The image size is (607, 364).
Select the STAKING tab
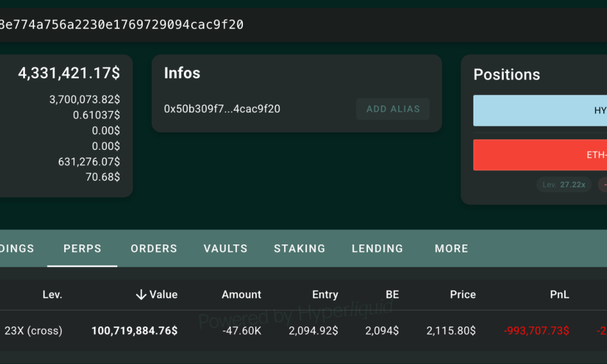click(299, 248)
